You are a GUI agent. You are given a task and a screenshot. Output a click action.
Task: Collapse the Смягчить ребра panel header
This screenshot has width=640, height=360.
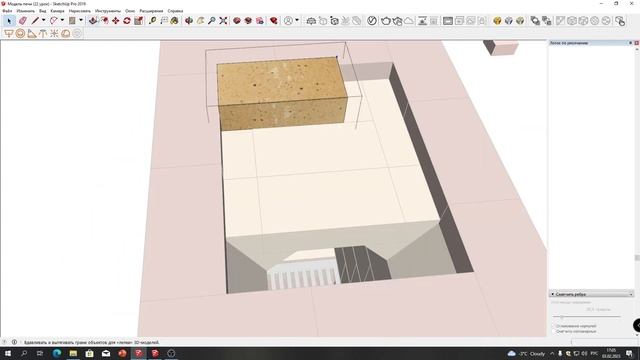click(591, 294)
